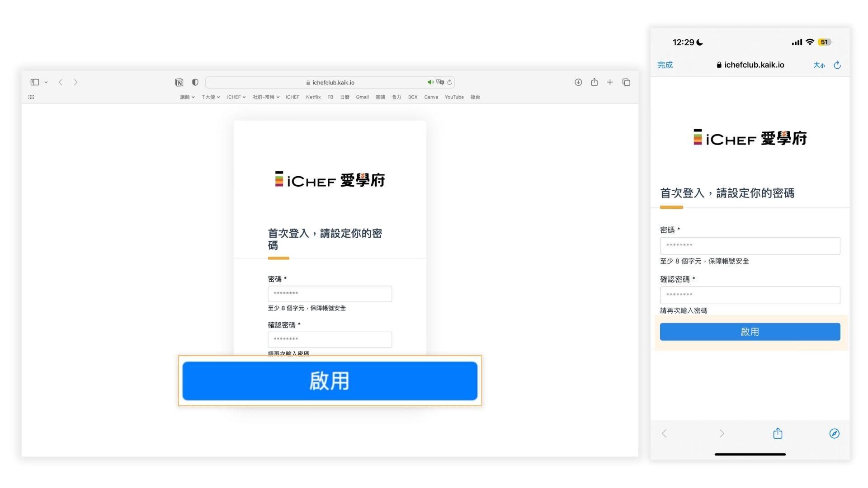The image size is (868, 488).
Task: Tap the phone reload icon
Action: click(837, 65)
